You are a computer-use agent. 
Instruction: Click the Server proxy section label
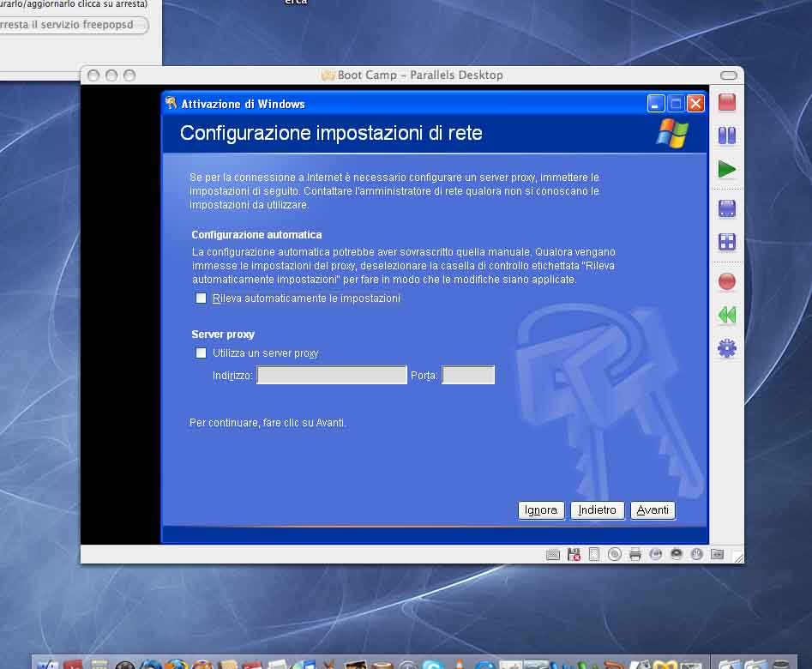coord(223,334)
